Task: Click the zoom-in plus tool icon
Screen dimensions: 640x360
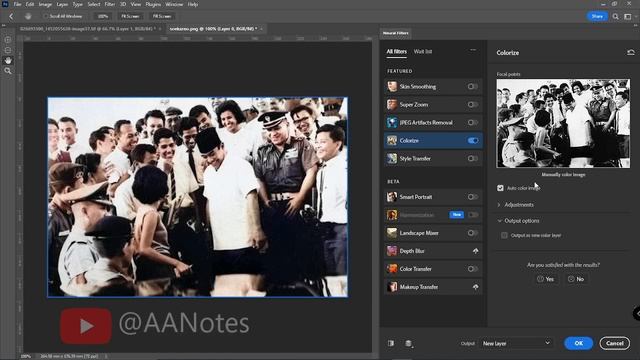Action: click(8, 40)
